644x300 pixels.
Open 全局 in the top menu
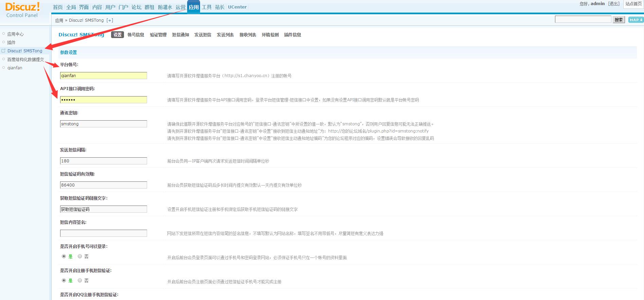tap(71, 7)
